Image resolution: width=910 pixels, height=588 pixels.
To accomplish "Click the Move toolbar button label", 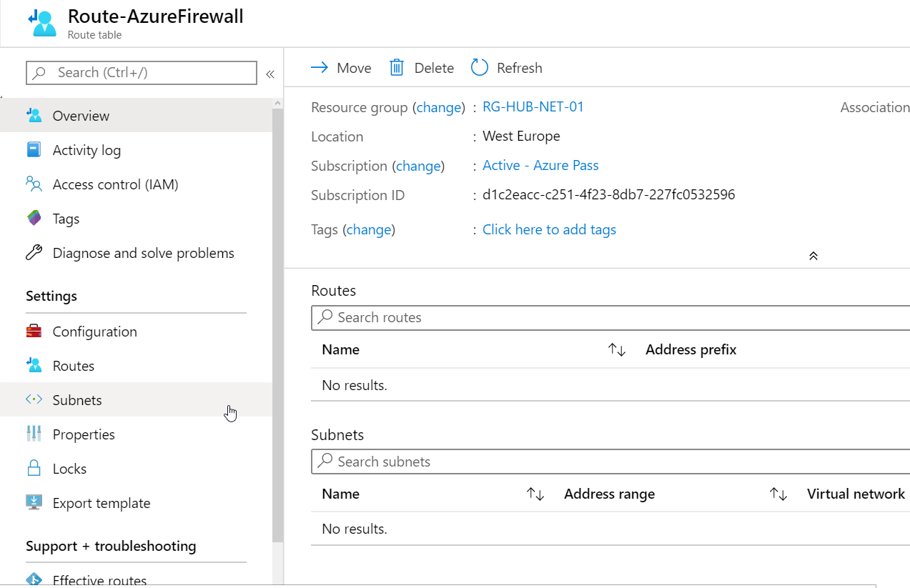I will 354,68.
